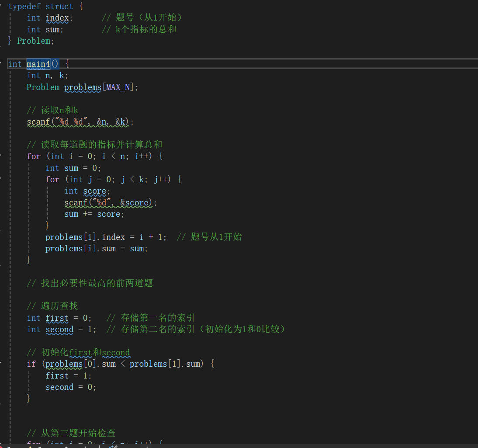The width and height of the screenshot is (478, 448).
Task: Click the inner 'for (int j = 0; j < k; j++)' line
Action: point(114,179)
